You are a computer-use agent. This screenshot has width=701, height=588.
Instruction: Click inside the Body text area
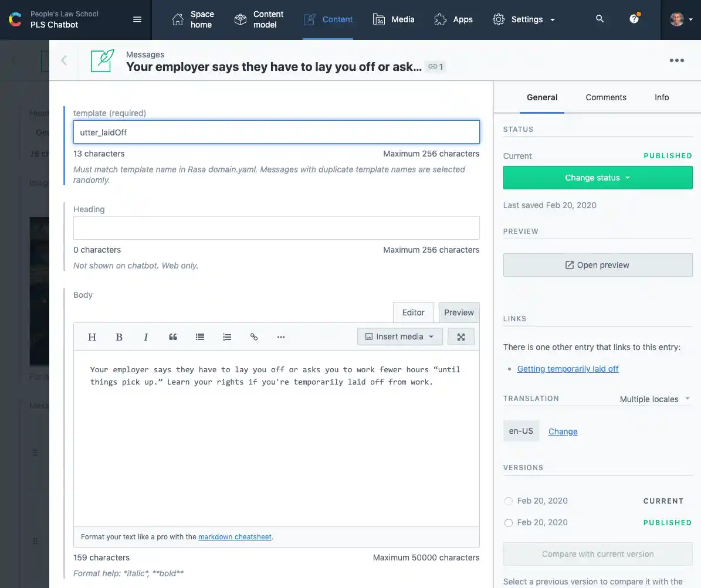(276, 438)
